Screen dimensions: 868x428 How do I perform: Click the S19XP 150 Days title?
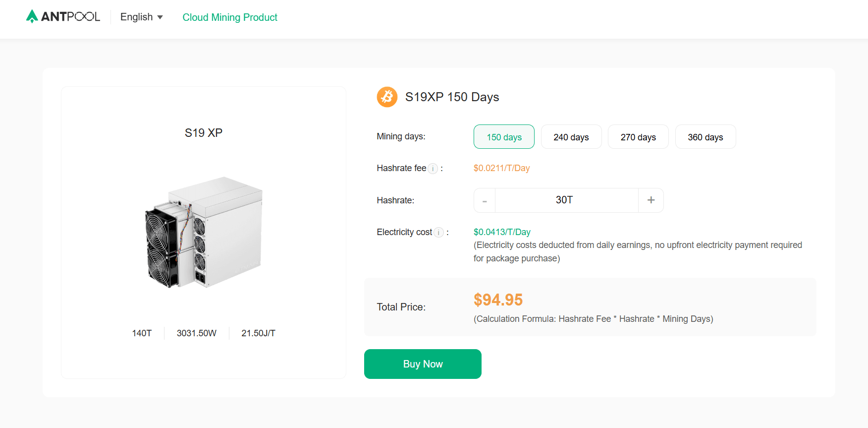tap(452, 97)
